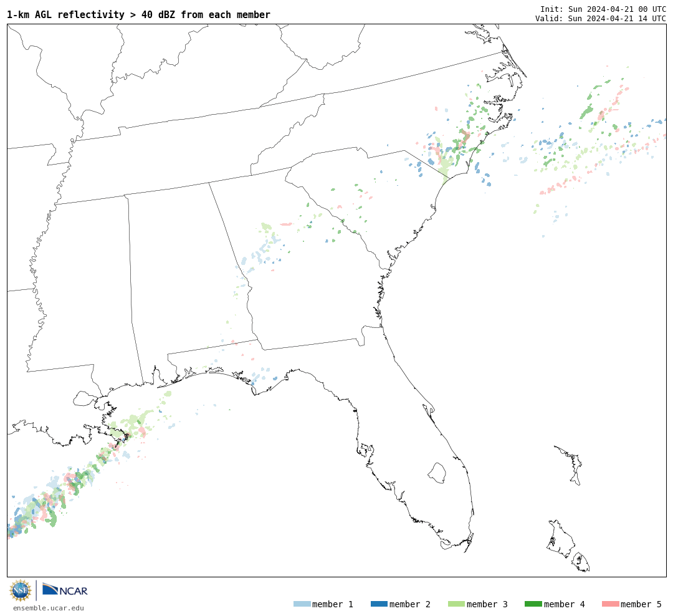
Task: Click the member 2 dark blue swatch
Action: point(379,604)
